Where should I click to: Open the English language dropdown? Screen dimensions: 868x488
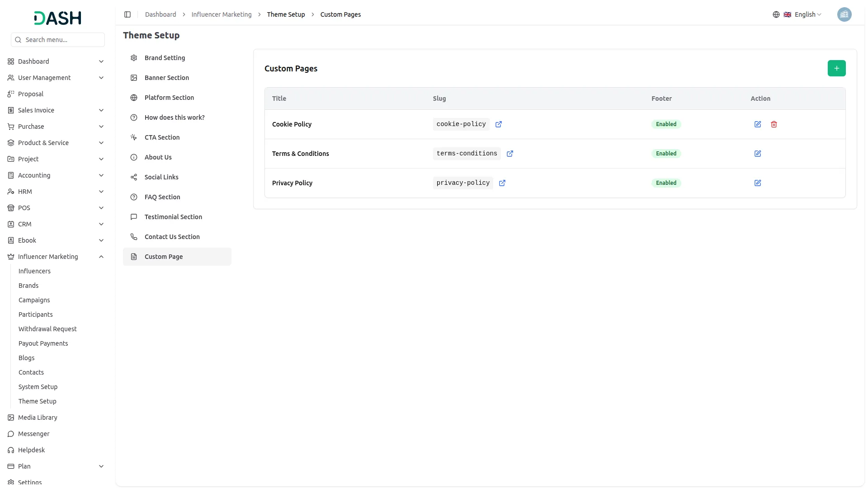click(x=802, y=14)
